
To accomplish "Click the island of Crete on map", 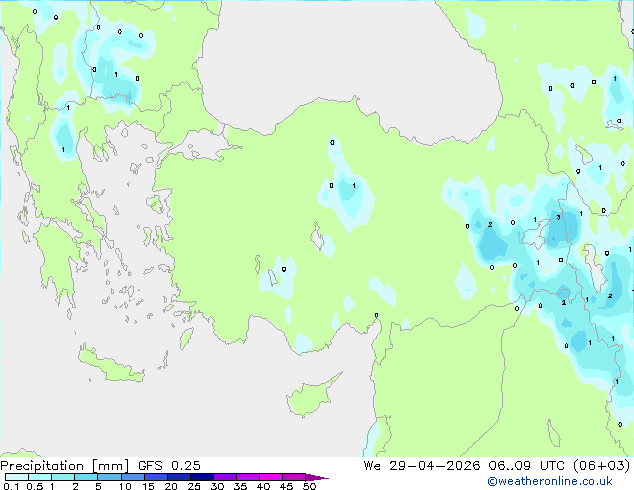I will pyautogui.click(x=110, y=365).
